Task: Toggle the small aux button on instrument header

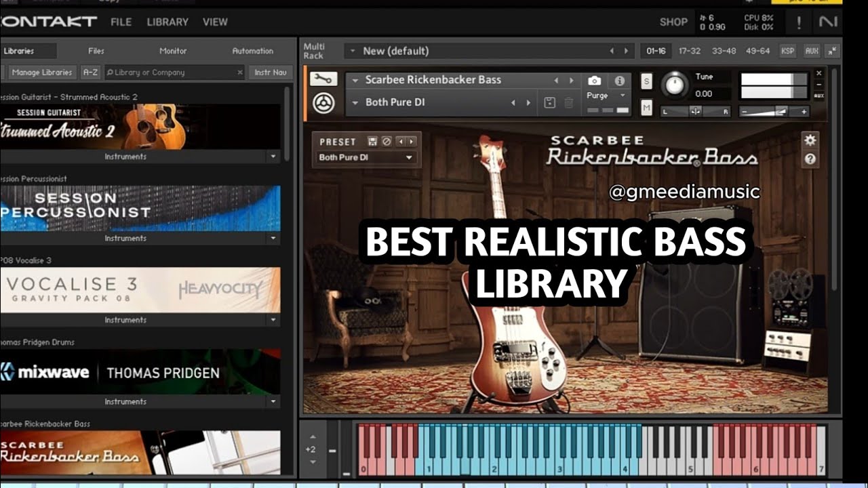Action: click(818, 96)
